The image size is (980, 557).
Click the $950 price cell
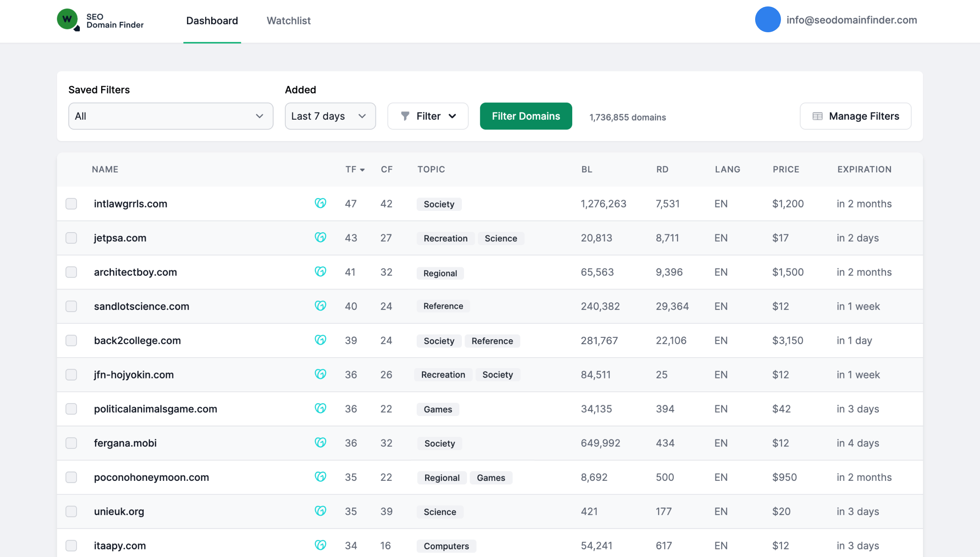(x=784, y=477)
